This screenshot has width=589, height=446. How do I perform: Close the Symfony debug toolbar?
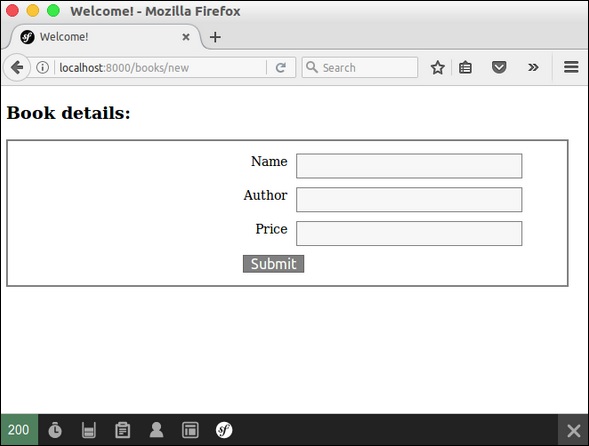(x=573, y=430)
